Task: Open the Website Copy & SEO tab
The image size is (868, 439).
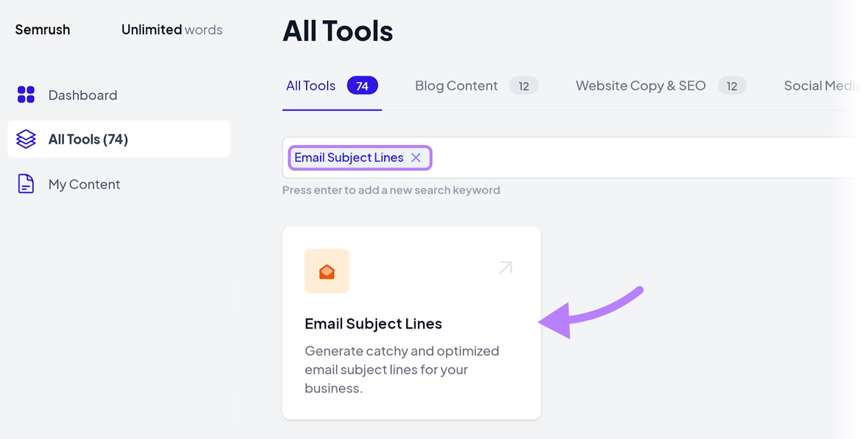Action: 640,85
